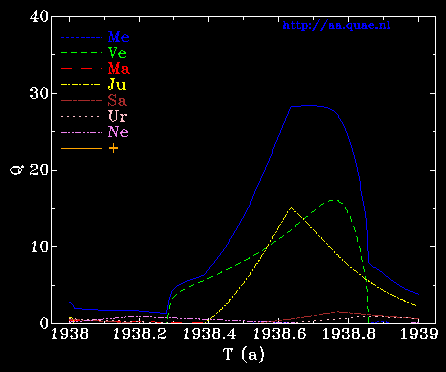Click the blue dashed Me legend line sample
The width and height of the screenshot is (446, 372).
pyautogui.click(x=81, y=38)
